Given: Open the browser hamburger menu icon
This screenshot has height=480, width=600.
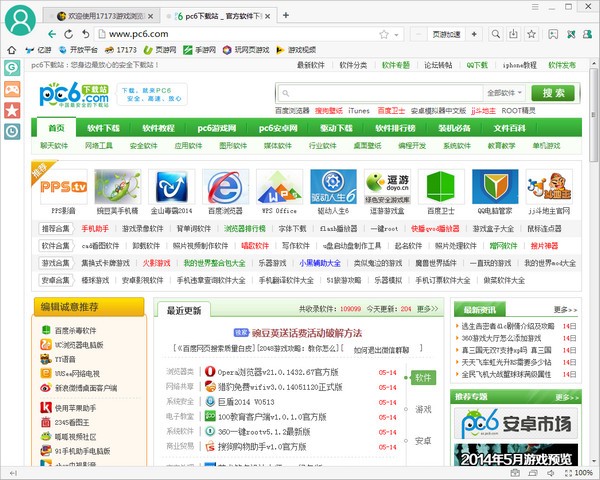Looking at the screenshot, I should click(x=535, y=7).
